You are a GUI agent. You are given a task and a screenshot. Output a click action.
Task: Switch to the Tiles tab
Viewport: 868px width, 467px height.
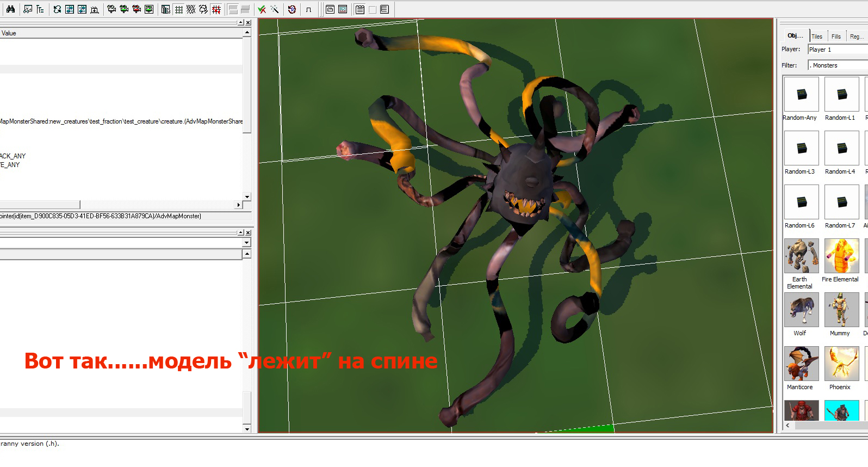pos(817,36)
